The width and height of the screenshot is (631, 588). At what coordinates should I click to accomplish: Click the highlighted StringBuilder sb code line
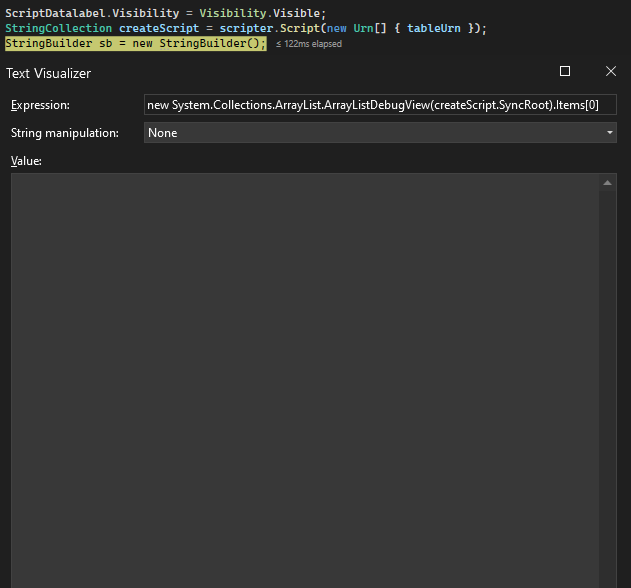point(136,43)
